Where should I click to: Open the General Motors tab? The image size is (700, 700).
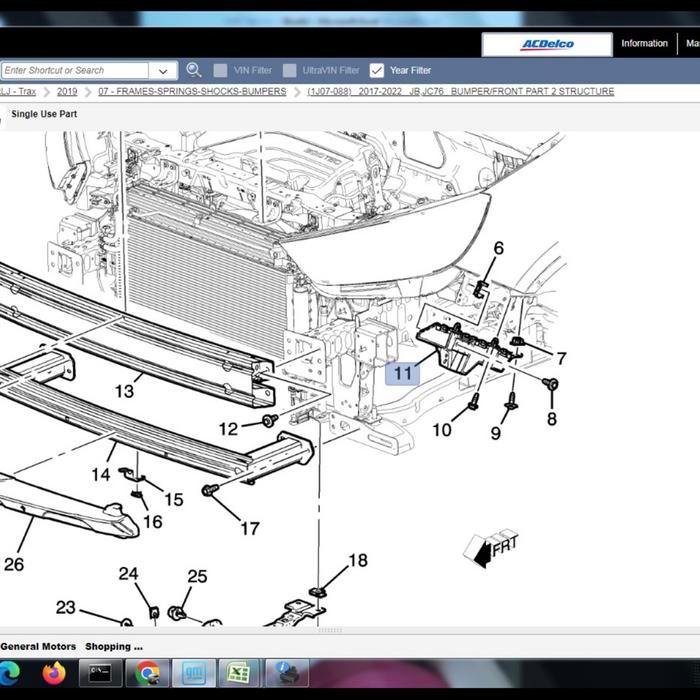pyautogui.click(x=38, y=646)
